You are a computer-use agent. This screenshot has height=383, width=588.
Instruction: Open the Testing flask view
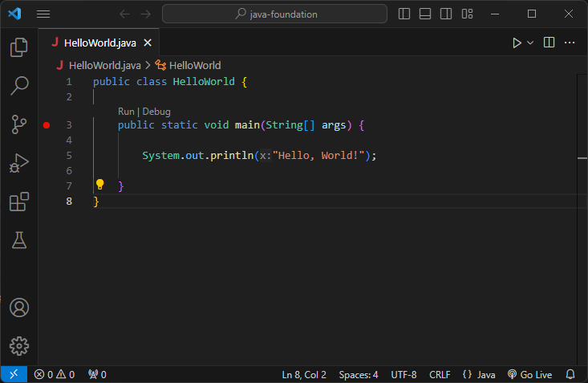(19, 240)
